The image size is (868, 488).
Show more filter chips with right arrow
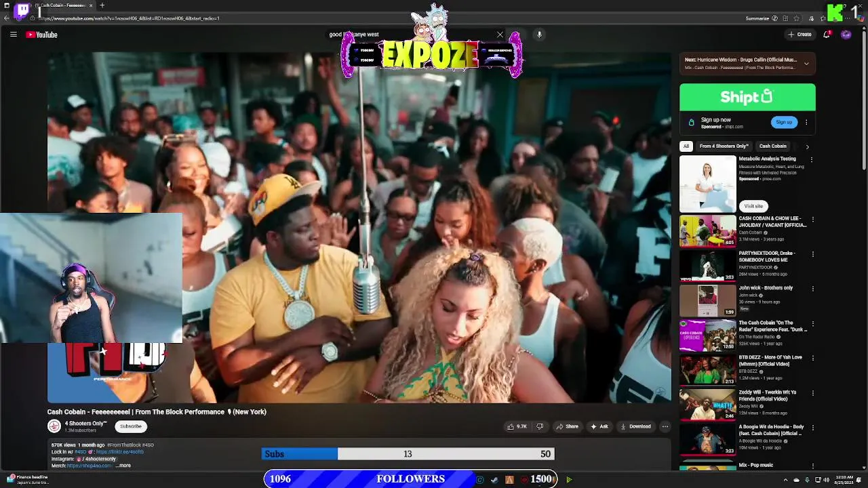(x=807, y=146)
